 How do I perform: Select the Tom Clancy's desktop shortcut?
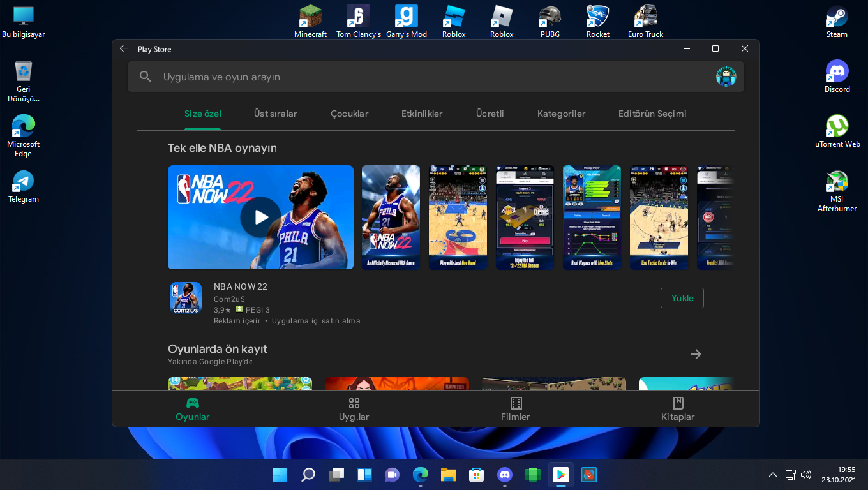point(359,22)
